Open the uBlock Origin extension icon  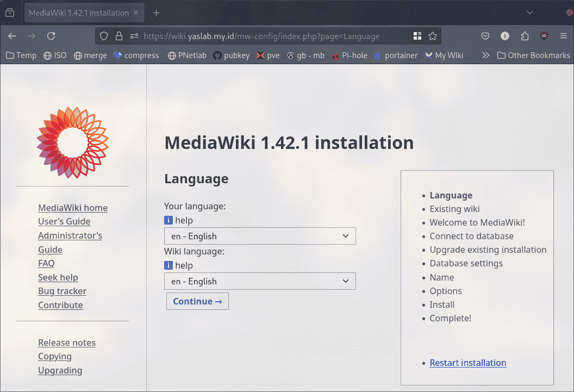click(x=544, y=36)
